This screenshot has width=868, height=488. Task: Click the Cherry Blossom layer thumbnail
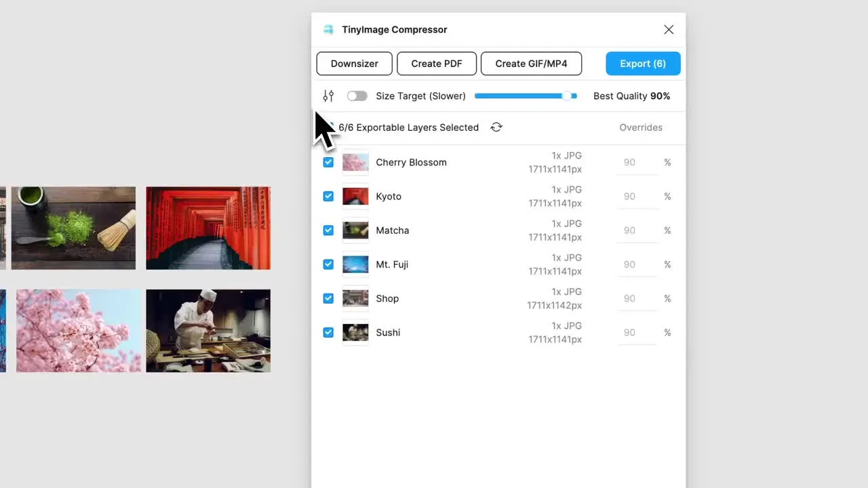(355, 163)
